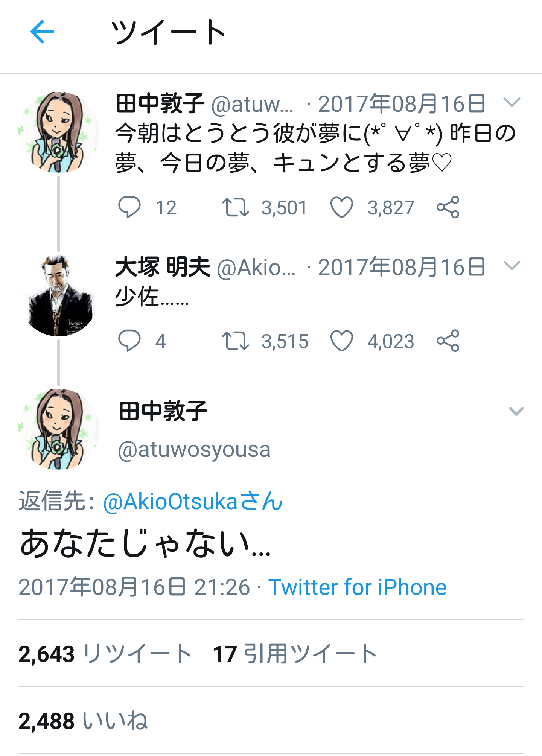Screen dimensions: 542x756
Task: Reply to the first 田中敦子 tweet
Action: tap(129, 207)
